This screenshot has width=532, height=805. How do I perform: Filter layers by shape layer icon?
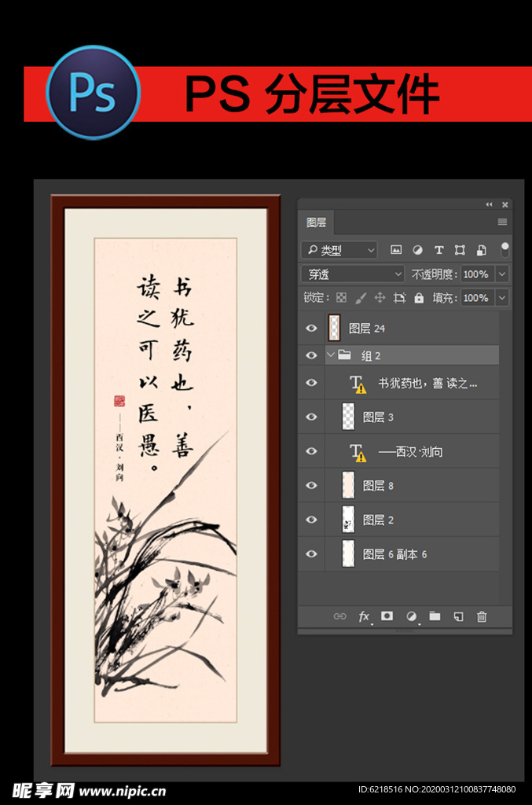tap(460, 250)
